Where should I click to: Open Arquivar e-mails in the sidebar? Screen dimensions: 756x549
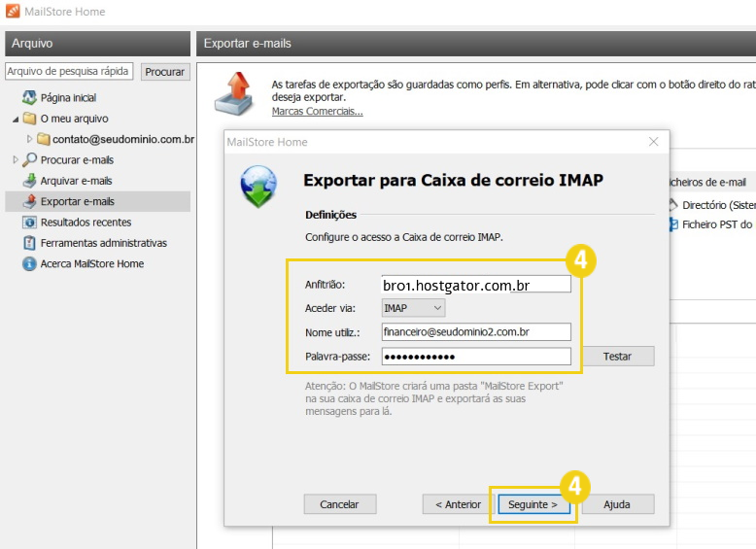click(x=76, y=181)
